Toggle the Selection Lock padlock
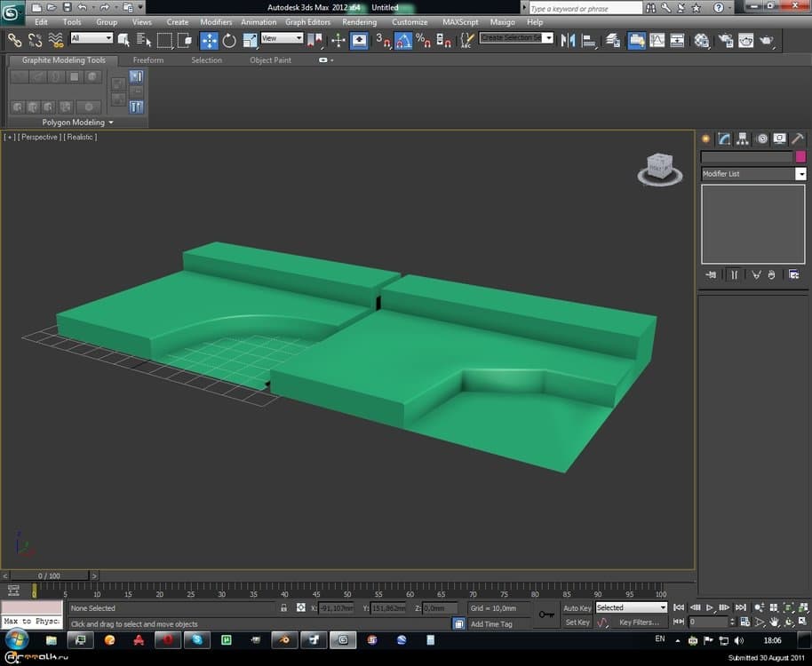Viewport: 812px width, 666px height. [x=283, y=608]
